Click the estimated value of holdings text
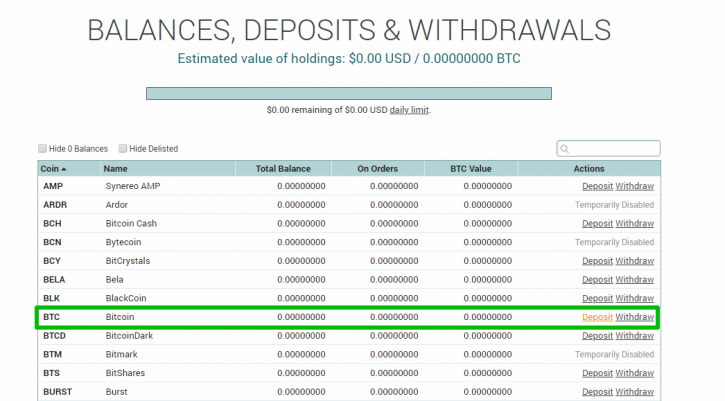The image size is (725, 401). (349, 59)
